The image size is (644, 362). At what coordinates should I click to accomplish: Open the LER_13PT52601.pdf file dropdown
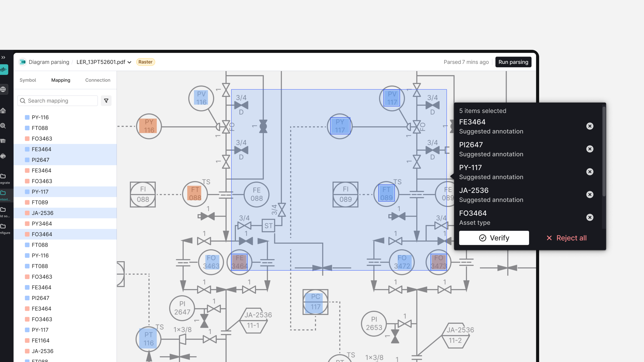104,62
